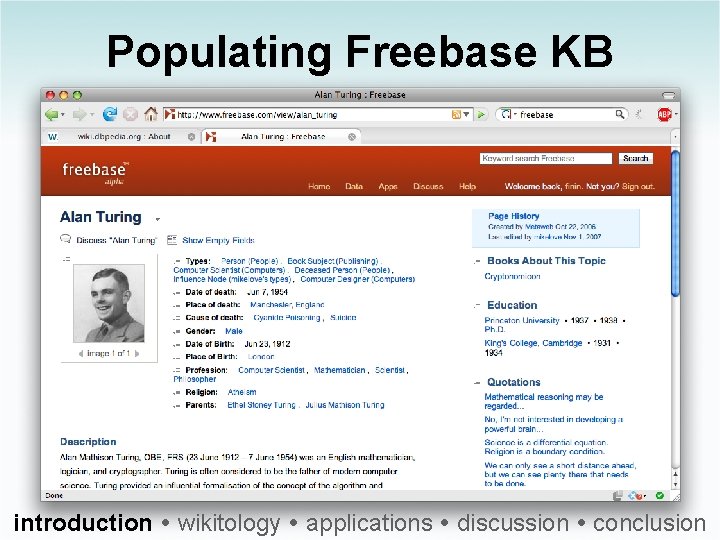Open the Help menu item

click(x=467, y=186)
